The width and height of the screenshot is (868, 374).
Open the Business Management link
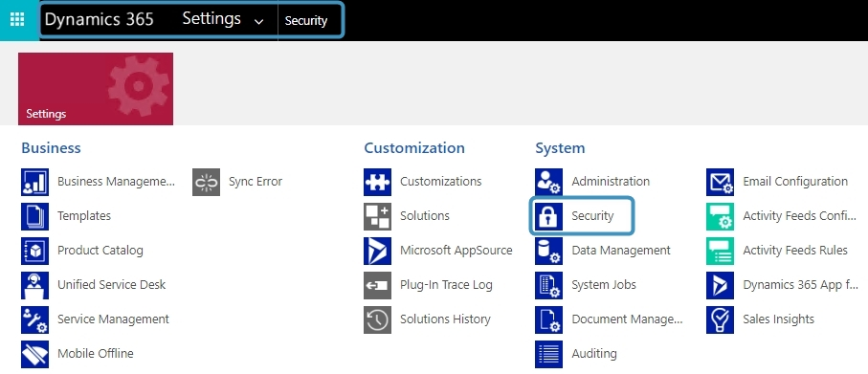(x=116, y=182)
